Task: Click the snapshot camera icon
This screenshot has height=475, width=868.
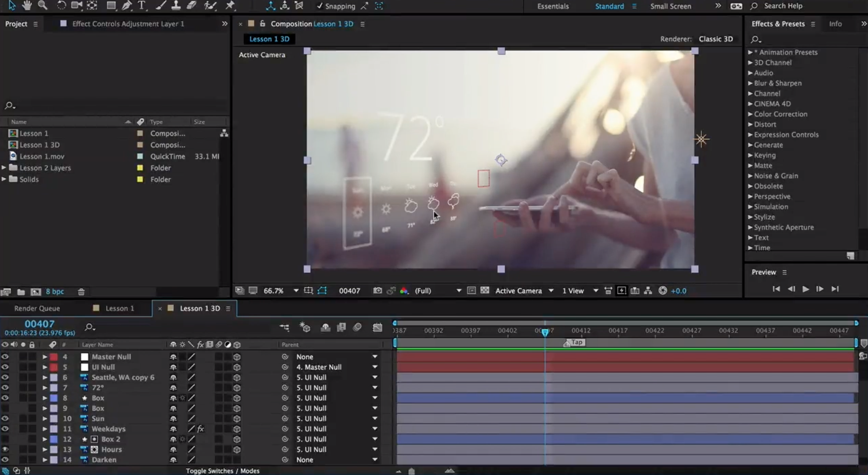Action: pyautogui.click(x=378, y=290)
